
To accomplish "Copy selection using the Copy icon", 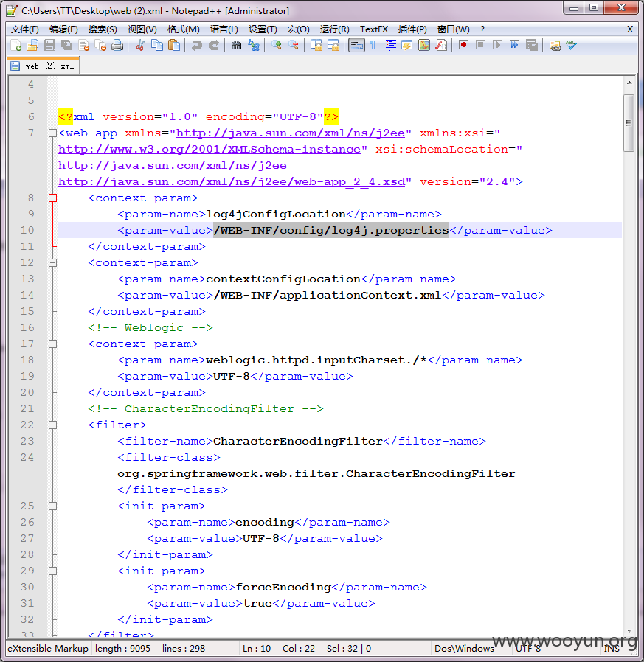I will [157, 45].
